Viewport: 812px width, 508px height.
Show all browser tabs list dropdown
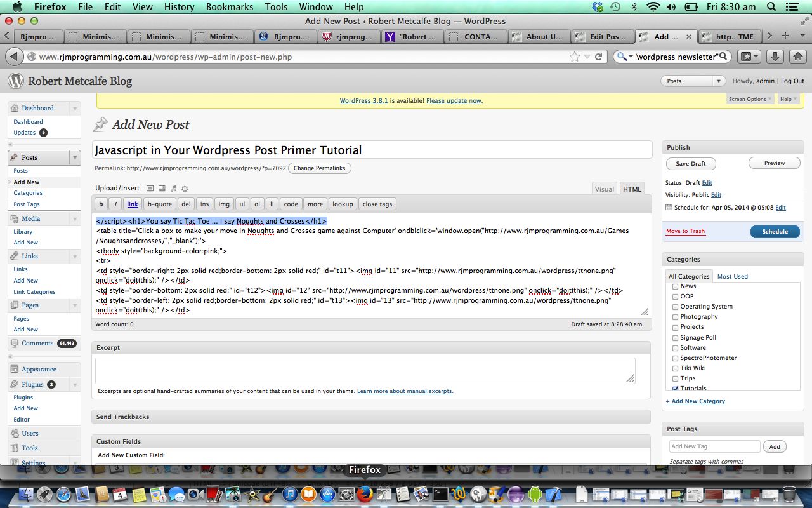tap(802, 36)
